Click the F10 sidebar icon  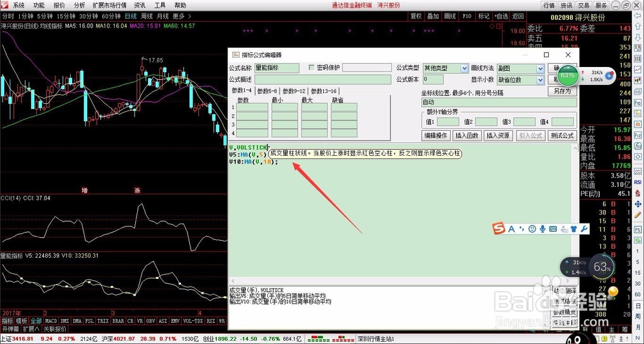click(638, 102)
